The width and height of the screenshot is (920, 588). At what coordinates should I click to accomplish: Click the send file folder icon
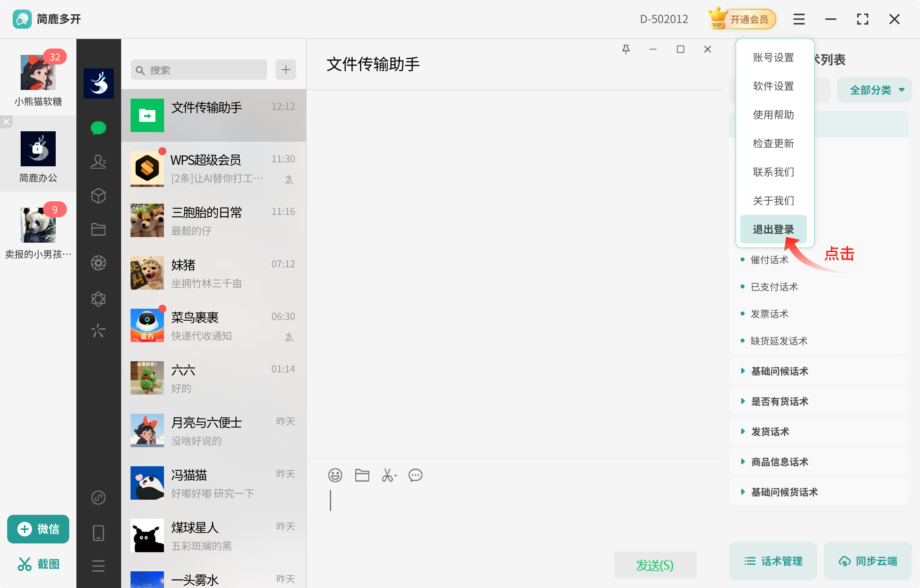pos(362,475)
